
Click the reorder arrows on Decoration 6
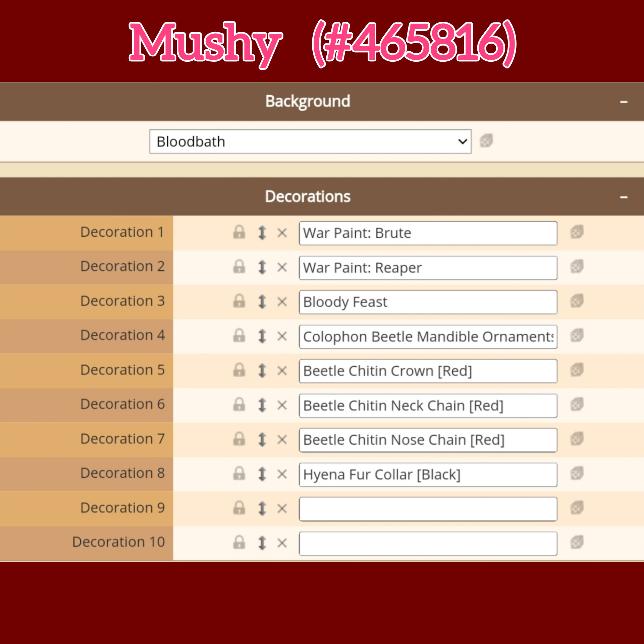[262, 405]
